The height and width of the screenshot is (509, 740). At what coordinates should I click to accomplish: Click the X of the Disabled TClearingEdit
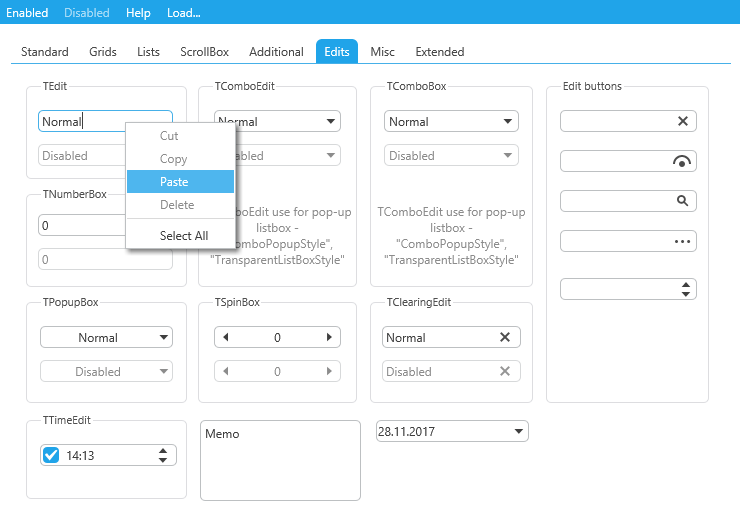pos(505,371)
